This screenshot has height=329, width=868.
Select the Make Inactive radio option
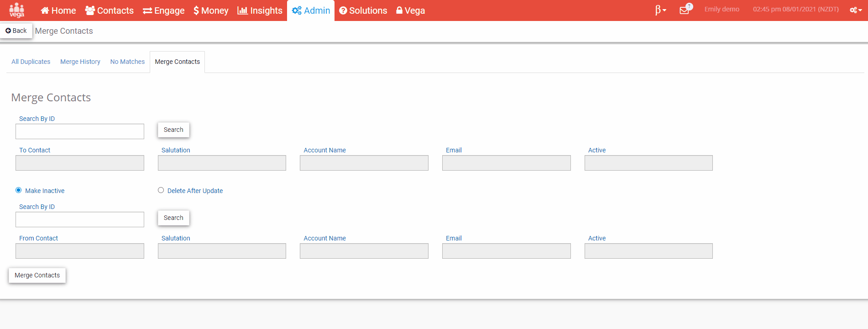tap(19, 190)
